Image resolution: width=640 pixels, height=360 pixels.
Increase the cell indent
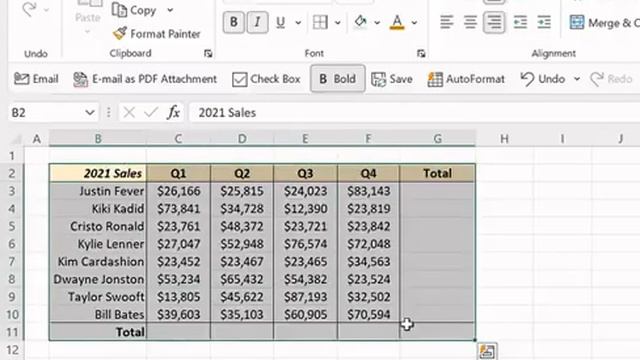[544, 22]
